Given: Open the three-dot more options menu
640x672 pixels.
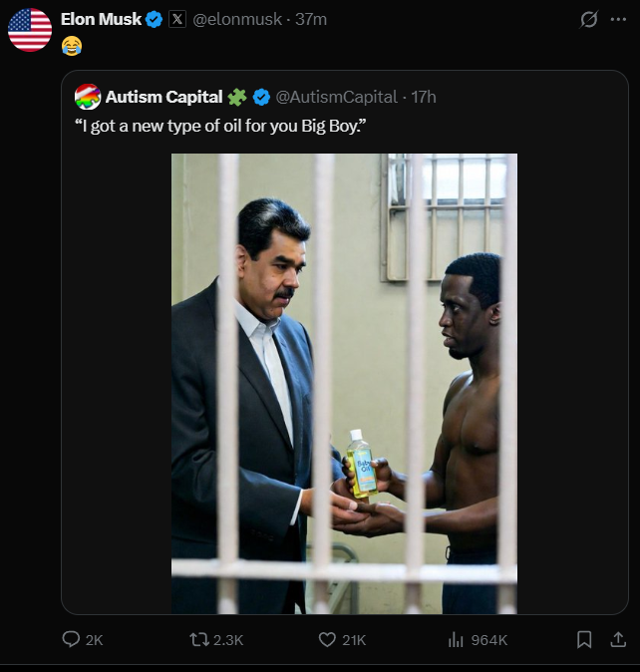Looking at the screenshot, I should pyautogui.click(x=618, y=19).
